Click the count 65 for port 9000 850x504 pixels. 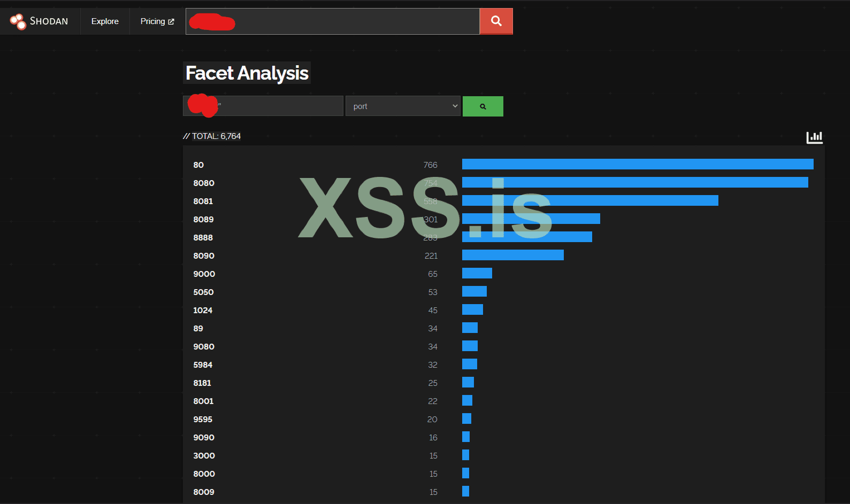(433, 274)
